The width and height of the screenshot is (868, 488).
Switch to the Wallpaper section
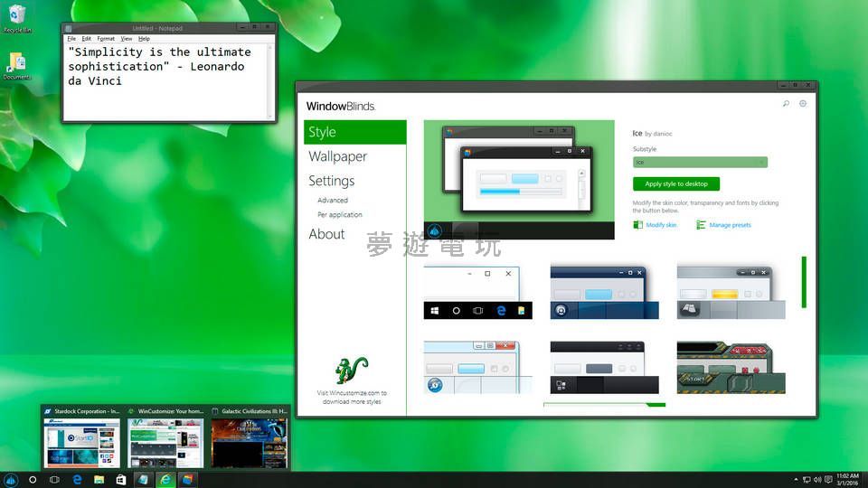tap(337, 156)
